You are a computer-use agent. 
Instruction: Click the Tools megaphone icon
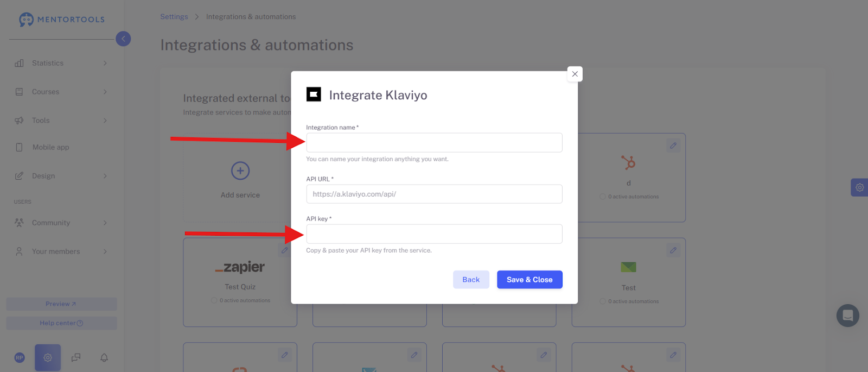[x=19, y=121]
